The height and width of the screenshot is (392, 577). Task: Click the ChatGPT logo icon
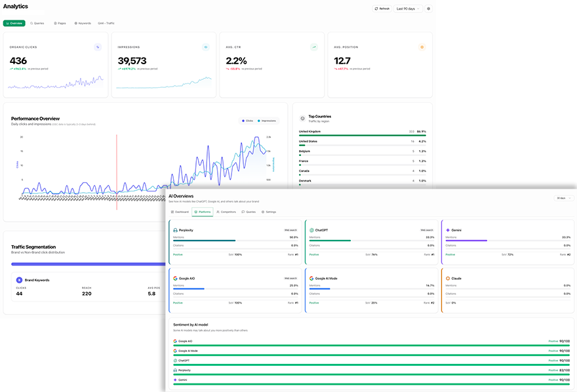311,230
